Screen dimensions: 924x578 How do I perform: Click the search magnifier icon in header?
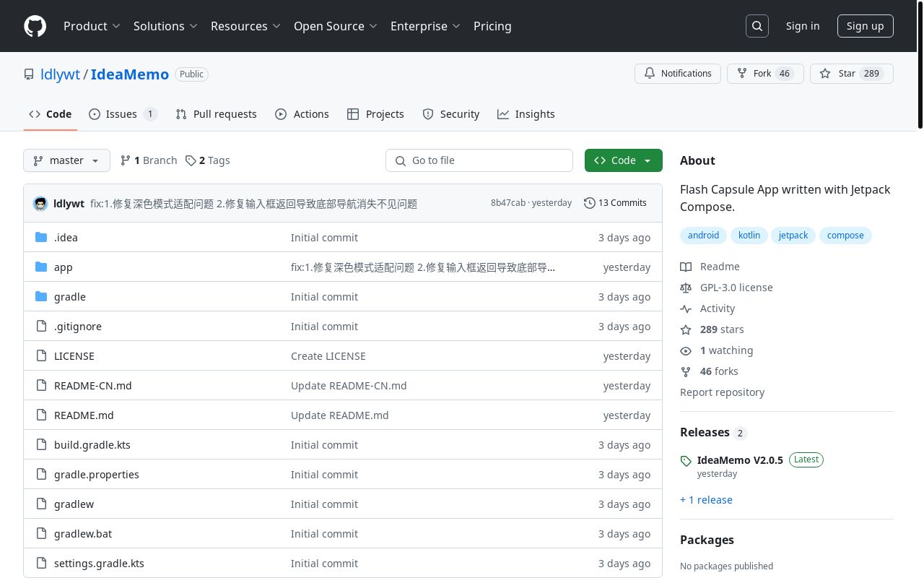tap(757, 26)
